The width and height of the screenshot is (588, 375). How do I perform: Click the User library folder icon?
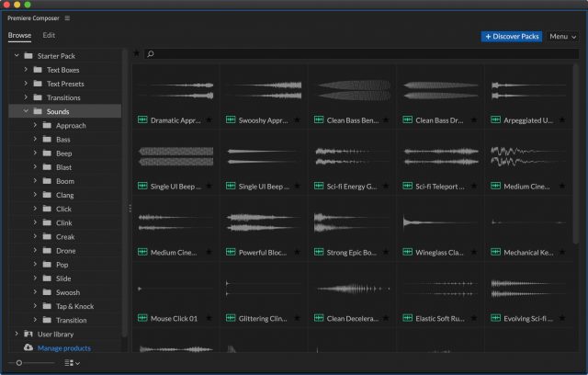[28, 334]
